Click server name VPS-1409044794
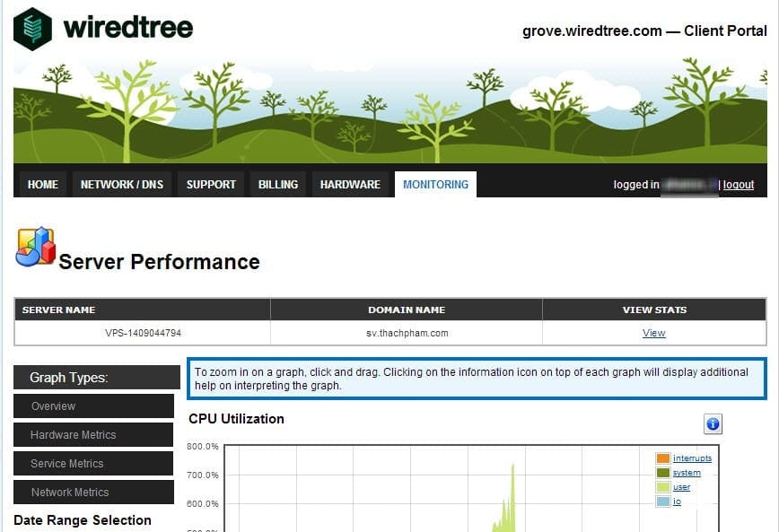 (x=143, y=333)
